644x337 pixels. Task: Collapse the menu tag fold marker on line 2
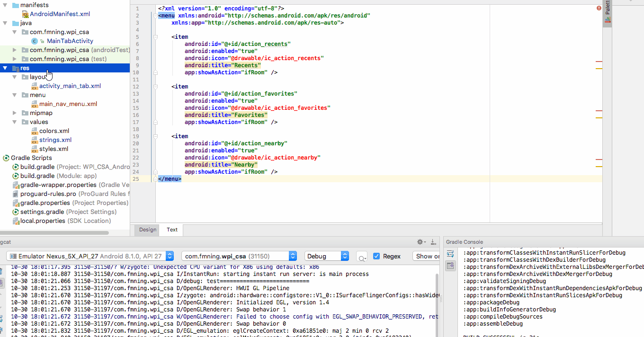coord(154,16)
